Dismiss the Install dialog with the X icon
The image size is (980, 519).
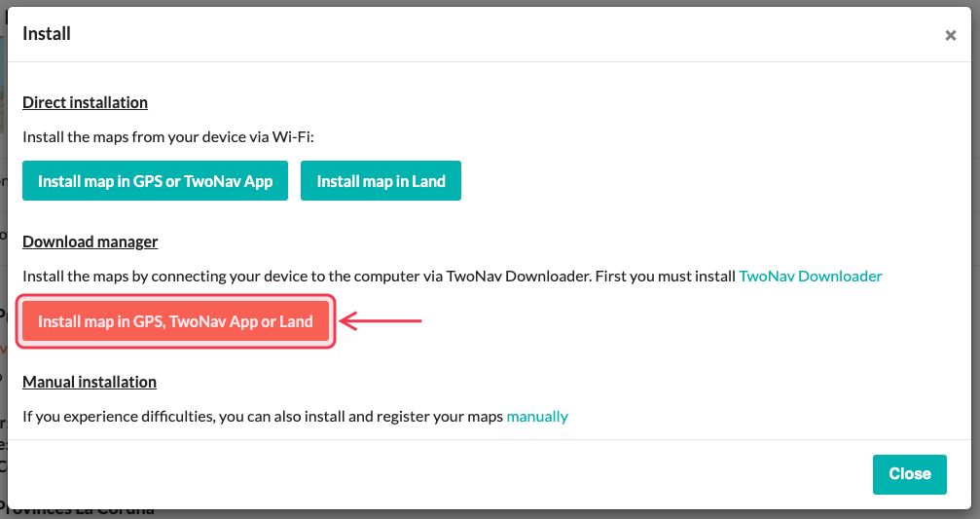[951, 36]
